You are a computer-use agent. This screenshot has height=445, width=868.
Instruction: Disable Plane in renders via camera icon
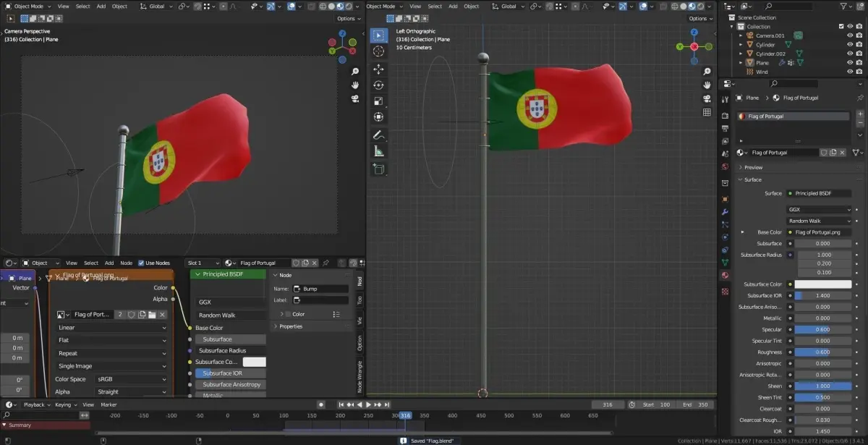point(860,63)
